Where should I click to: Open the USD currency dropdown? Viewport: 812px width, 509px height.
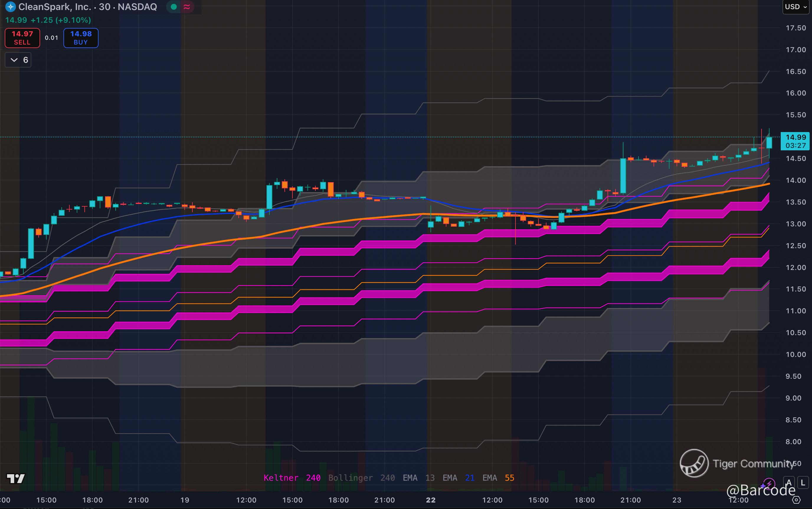click(795, 7)
